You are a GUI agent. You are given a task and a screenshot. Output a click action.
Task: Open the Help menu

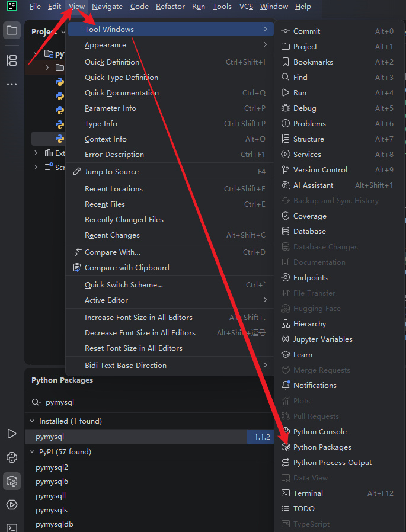point(303,7)
